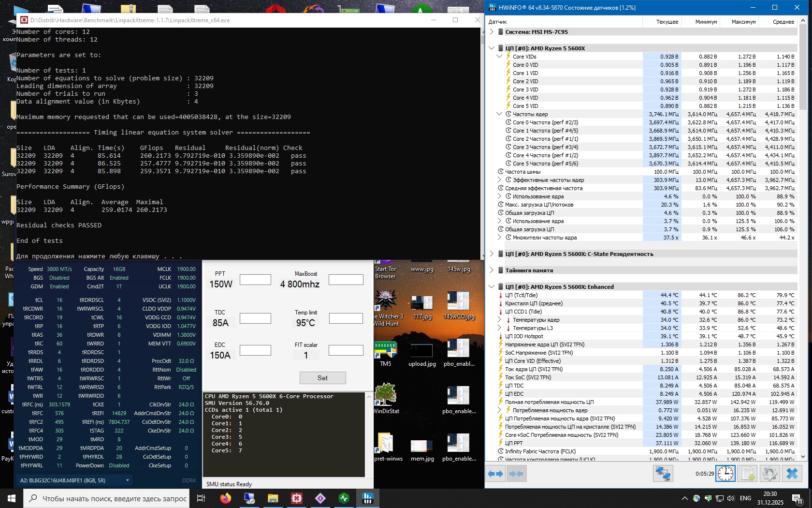812x508 pixels.
Task: Click the Максимум column header
Action: click(x=739, y=22)
